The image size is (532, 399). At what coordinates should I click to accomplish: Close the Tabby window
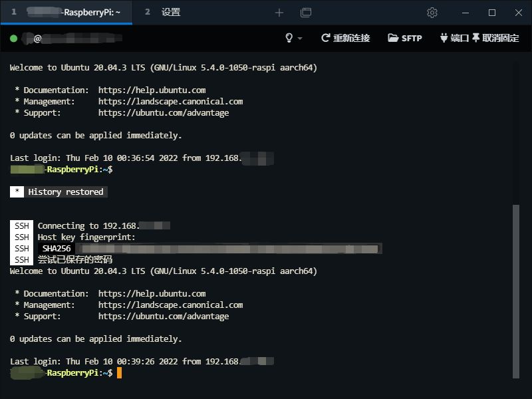(518, 13)
